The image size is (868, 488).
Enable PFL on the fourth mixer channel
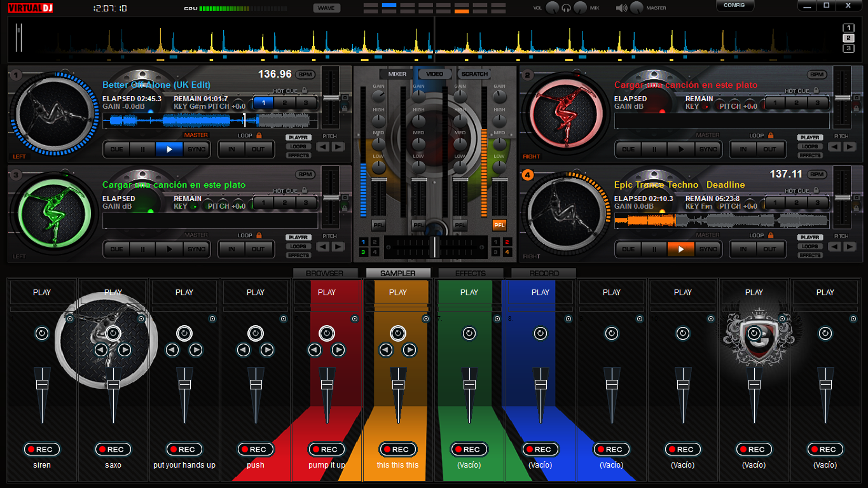499,225
